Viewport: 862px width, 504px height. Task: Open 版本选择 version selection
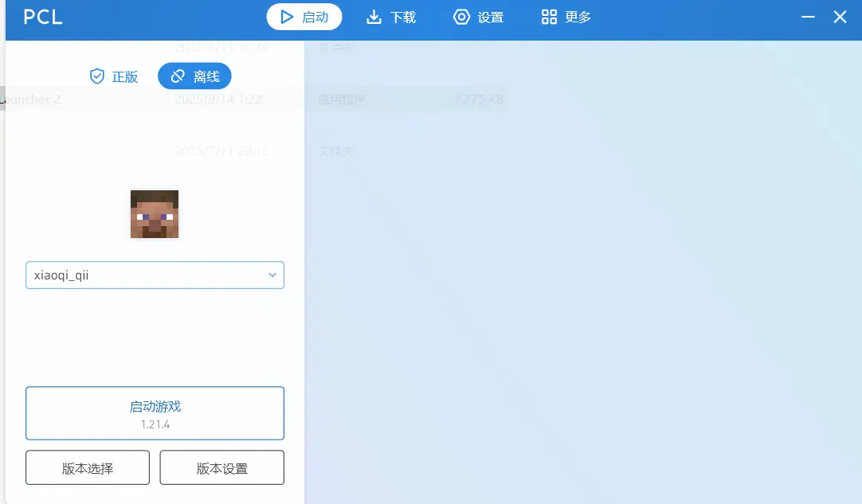point(88,467)
